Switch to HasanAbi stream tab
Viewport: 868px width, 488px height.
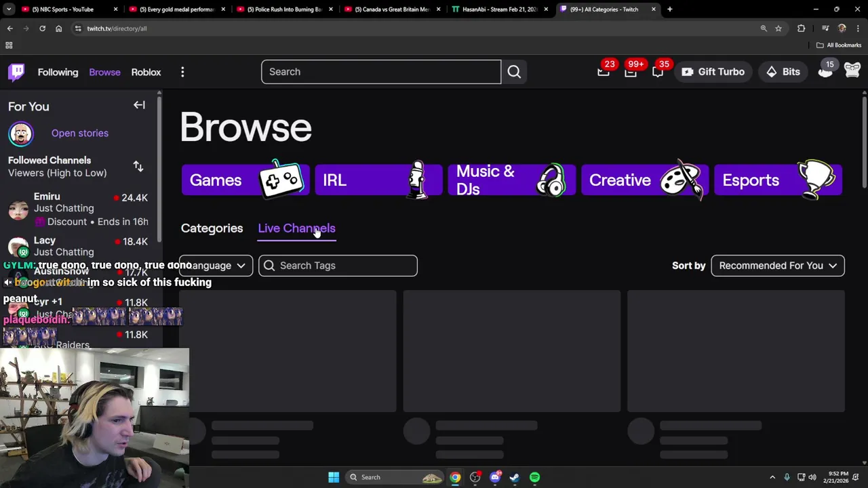pyautogui.click(x=500, y=9)
